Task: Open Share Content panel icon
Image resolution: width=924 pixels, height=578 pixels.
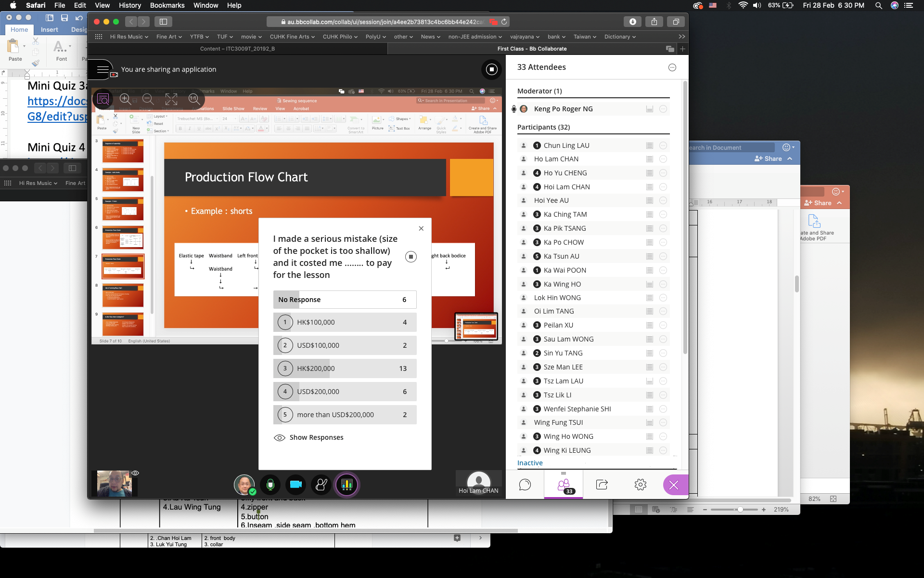Action: tap(602, 485)
